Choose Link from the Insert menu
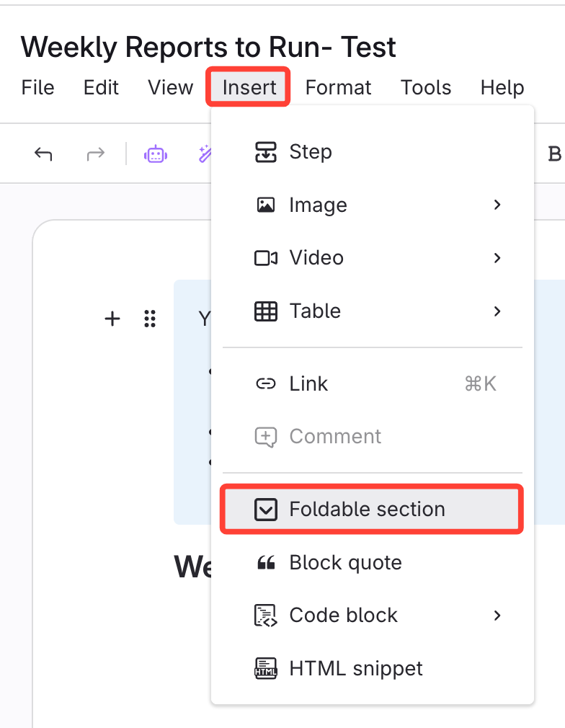Screen dimensions: 565x728 click(308, 383)
